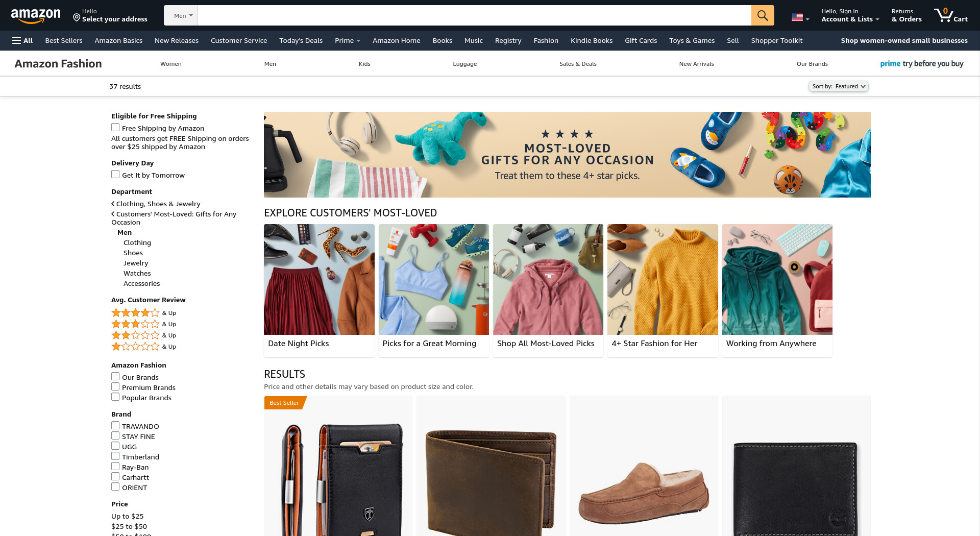
Task: Filter by 4 stars & Up rating
Action: 143,313
